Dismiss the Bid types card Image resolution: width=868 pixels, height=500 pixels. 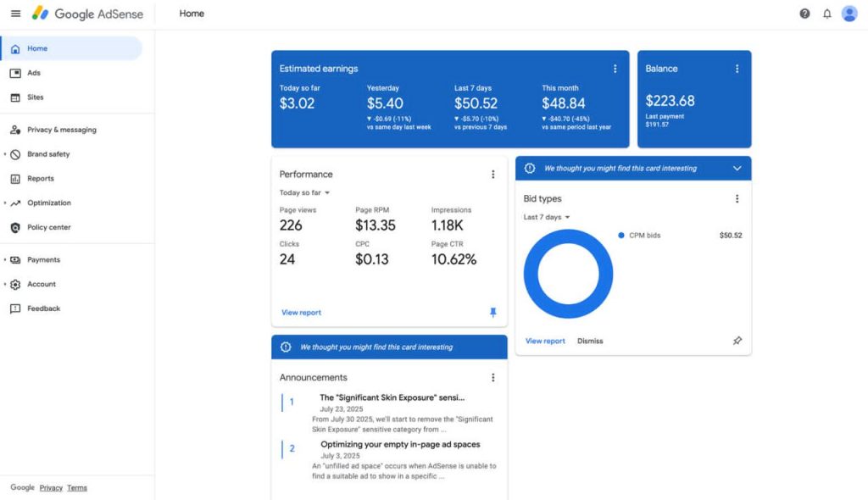pyautogui.click(x=590, y=341)
